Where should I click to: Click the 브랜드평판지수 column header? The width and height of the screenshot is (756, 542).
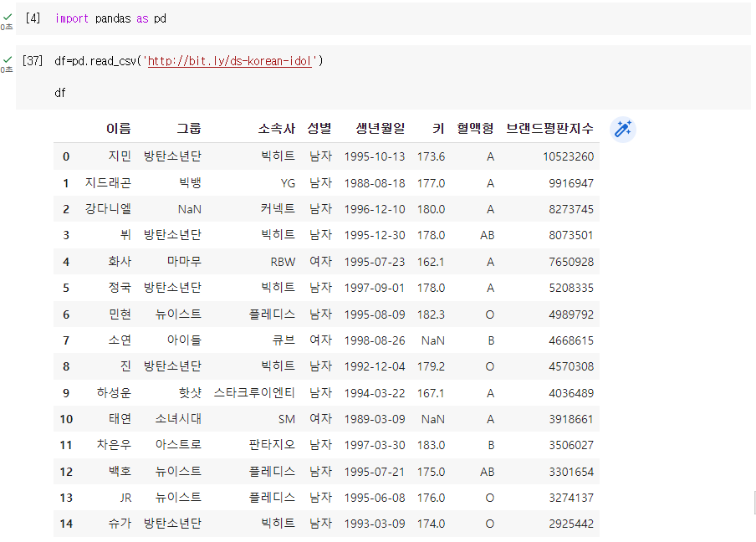[549, 128]
